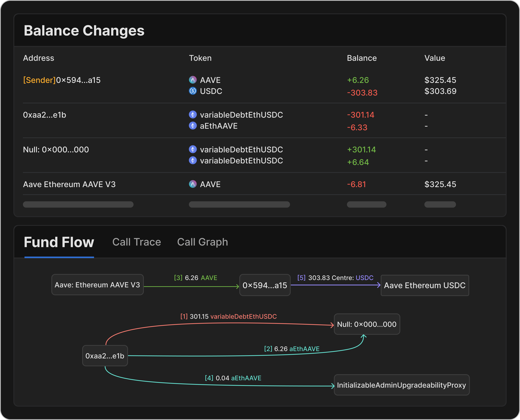Click variableDebtEthUSDC icon in 0xaa2...e1b row
The width and height of the screenshot is (520, 420).
click(193, 115)
